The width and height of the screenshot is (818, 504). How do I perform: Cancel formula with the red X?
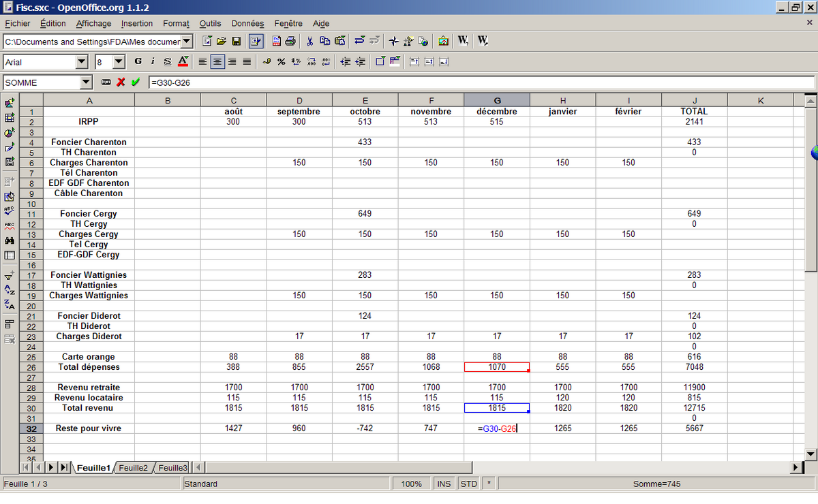pos(121,82)
